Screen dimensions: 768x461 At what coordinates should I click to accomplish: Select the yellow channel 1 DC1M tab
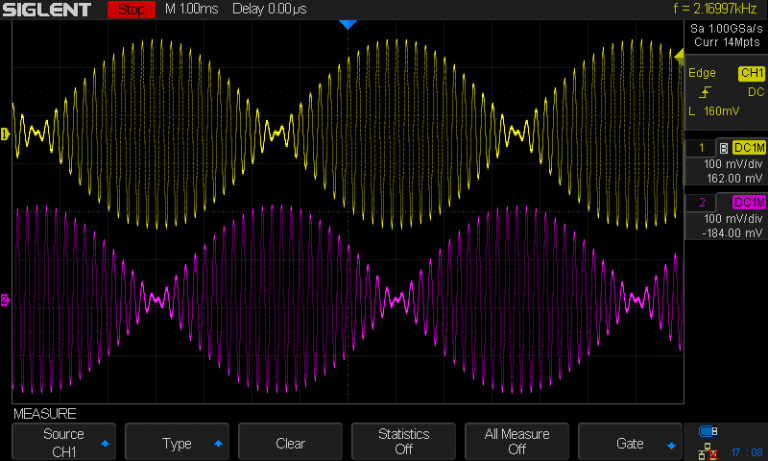click(748, 147)
